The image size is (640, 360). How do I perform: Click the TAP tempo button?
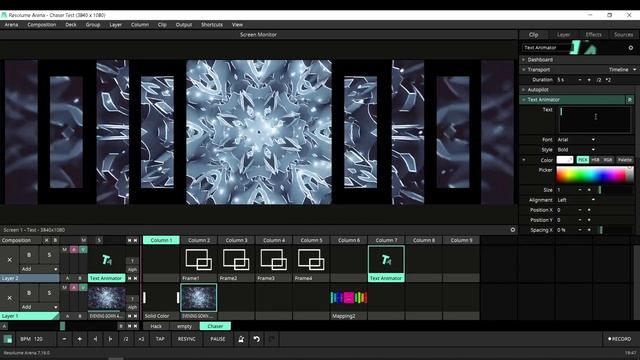click(160, 339)
